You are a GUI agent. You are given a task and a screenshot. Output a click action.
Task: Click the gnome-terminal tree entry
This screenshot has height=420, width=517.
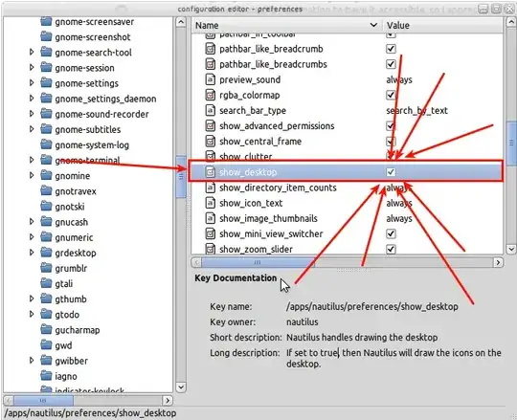coord(80,160)
